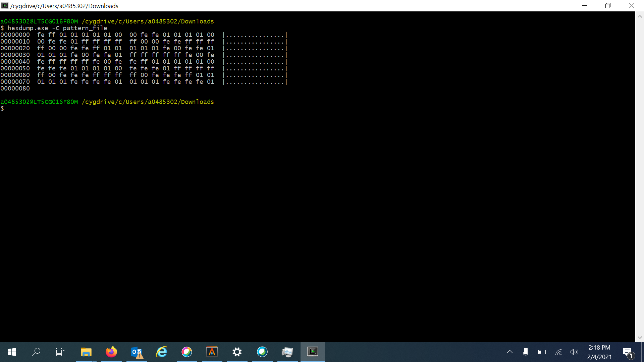Open Settings gear on the taskbar
This screenshot has height=362, width=644.
(x=237, y=352)
